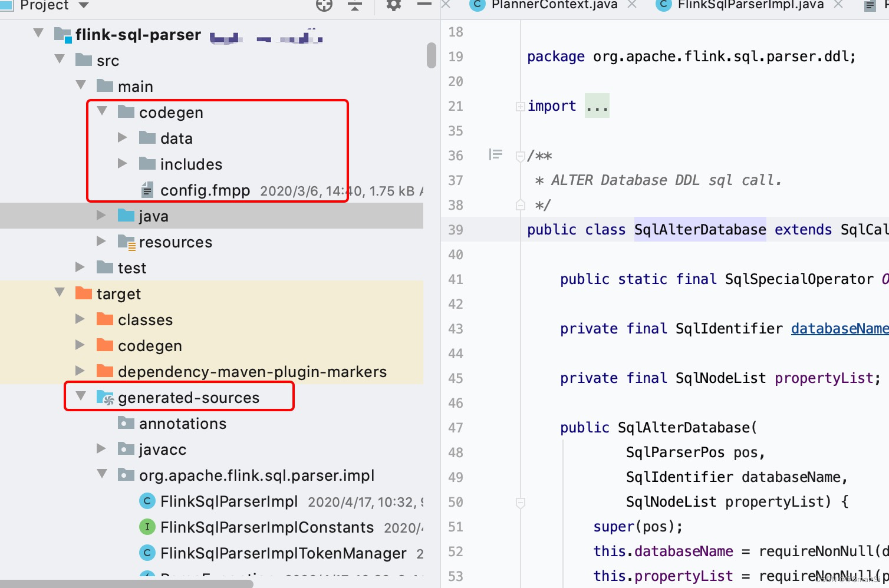
Task: Click the resources folder icon
Action: (127, 242)
